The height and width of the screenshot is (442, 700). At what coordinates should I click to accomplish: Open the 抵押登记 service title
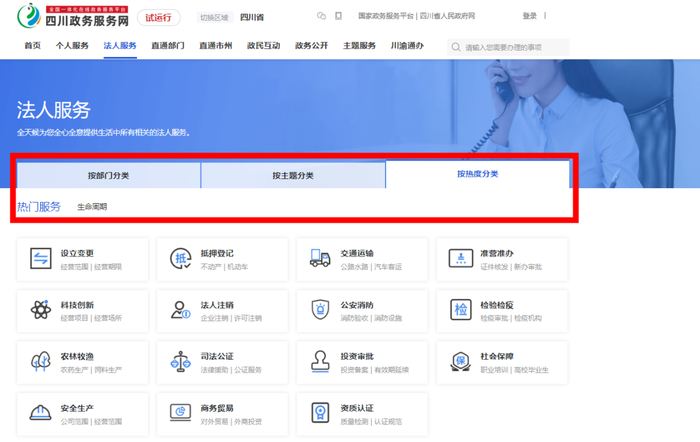click(x=217, y=253)
